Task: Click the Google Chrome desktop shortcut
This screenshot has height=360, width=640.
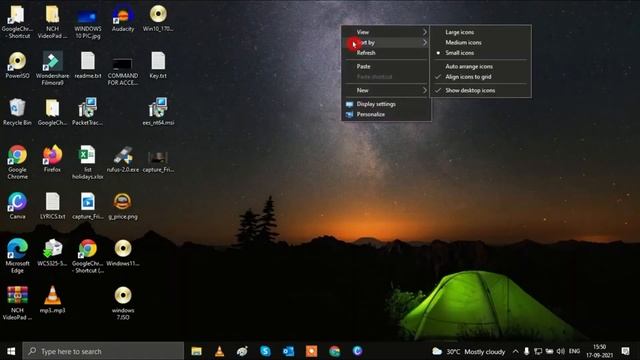Action: pos(18,162)
